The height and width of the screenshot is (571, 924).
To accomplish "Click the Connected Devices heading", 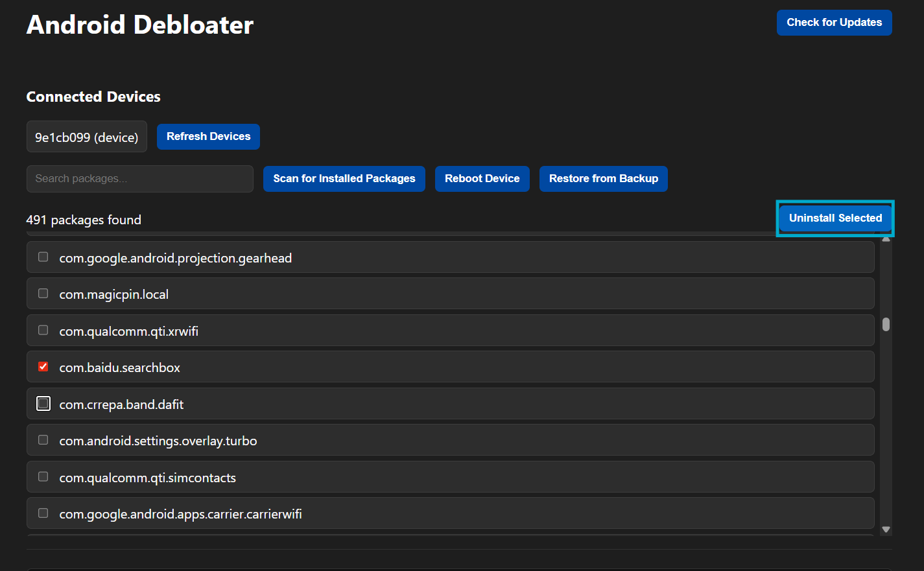I will (x=93, y=97).
